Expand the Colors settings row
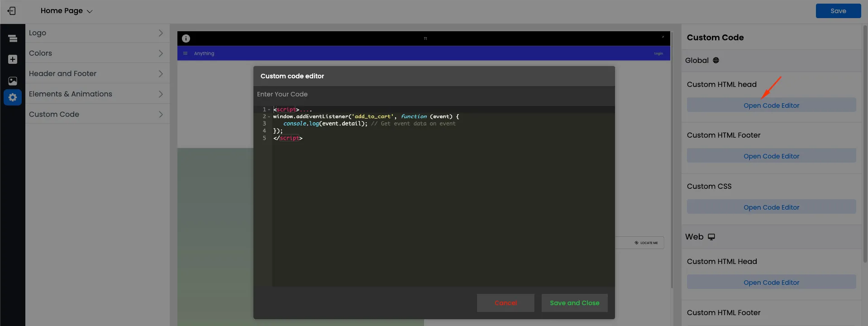This screenshot has width=868, height=326. (97, 53)
